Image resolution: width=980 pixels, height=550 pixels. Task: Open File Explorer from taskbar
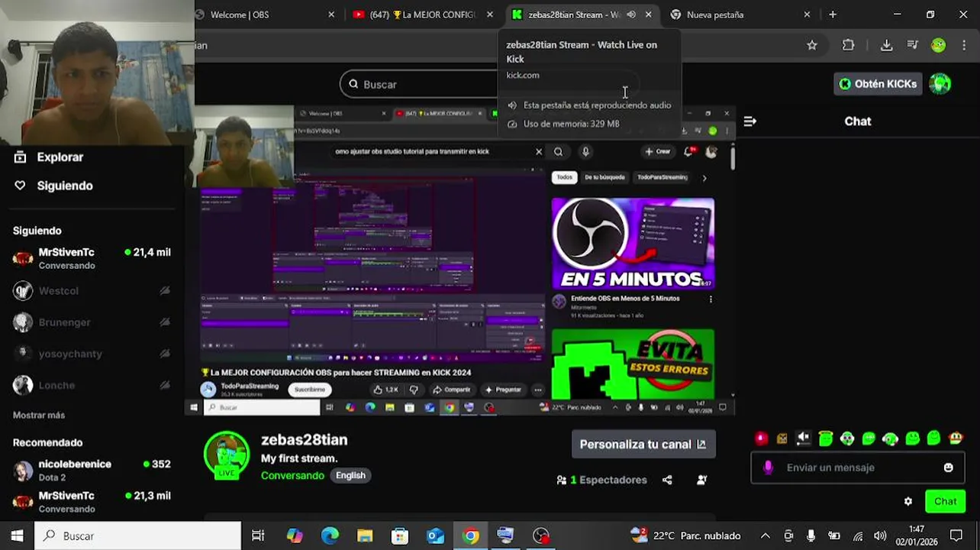[365, 535]
